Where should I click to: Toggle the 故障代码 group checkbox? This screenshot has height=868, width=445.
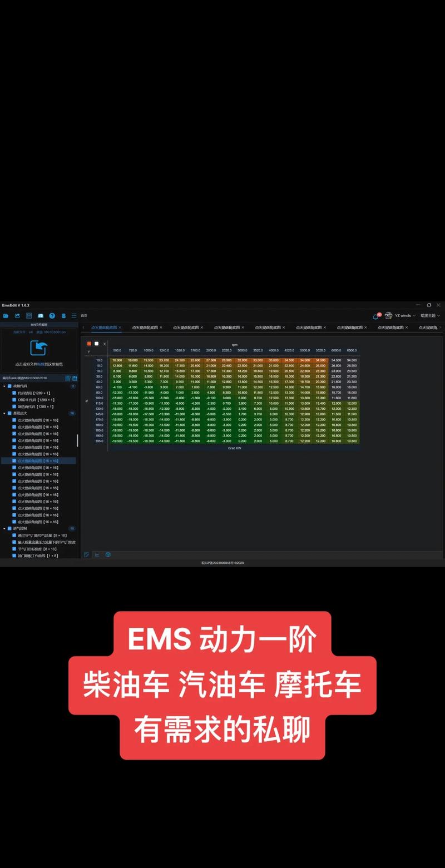[x=9, y=386]
